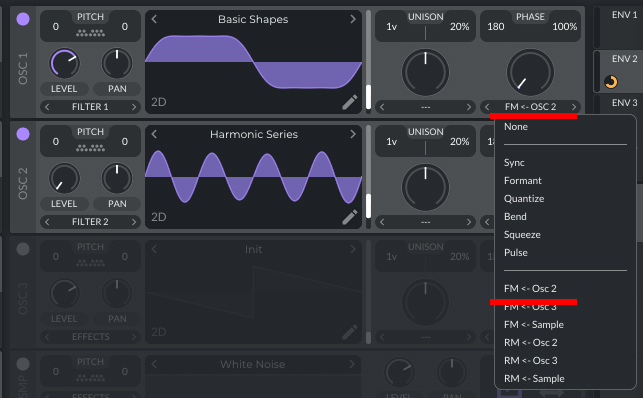
Task: Select next OSC 2 destination after FILTER 2
Action: point(134,222)
